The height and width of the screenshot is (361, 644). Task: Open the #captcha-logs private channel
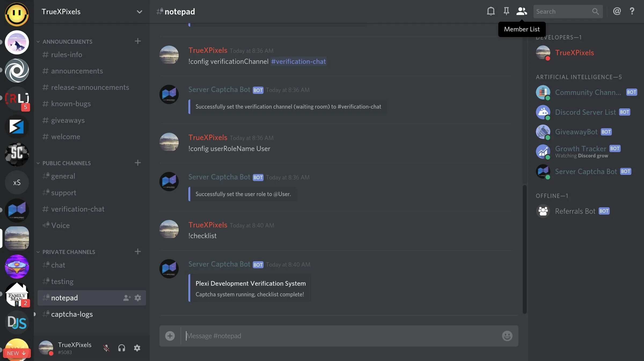point(72,314)
